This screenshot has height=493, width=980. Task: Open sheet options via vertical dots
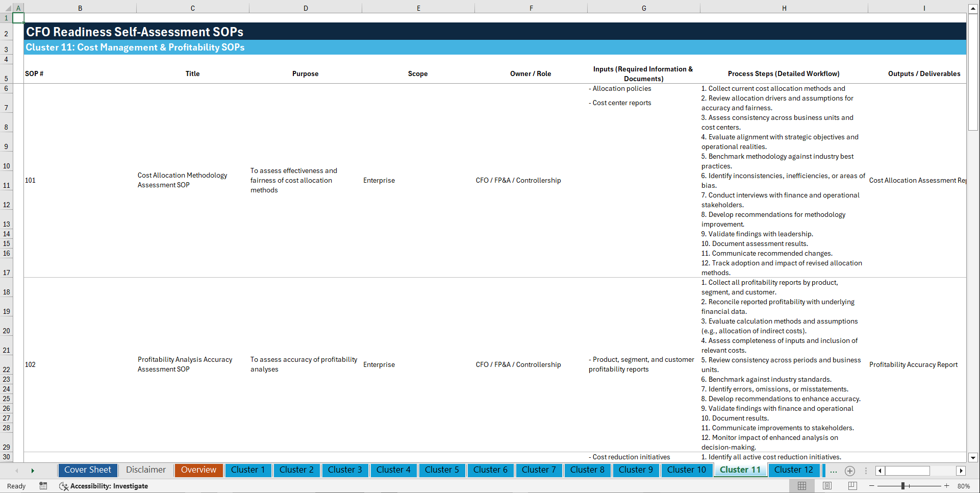click(x=866, y=471)
